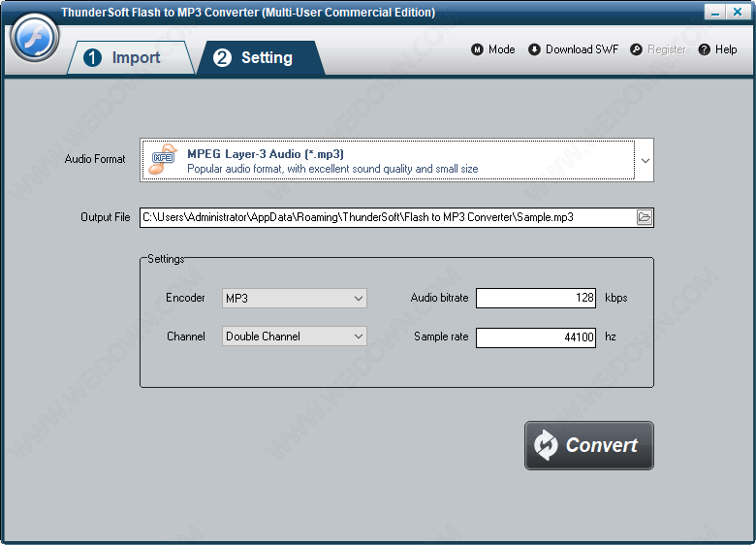Expand the Audio Format dropdown arrow
This screenshot has height=545, width=756.
(646, 161)
